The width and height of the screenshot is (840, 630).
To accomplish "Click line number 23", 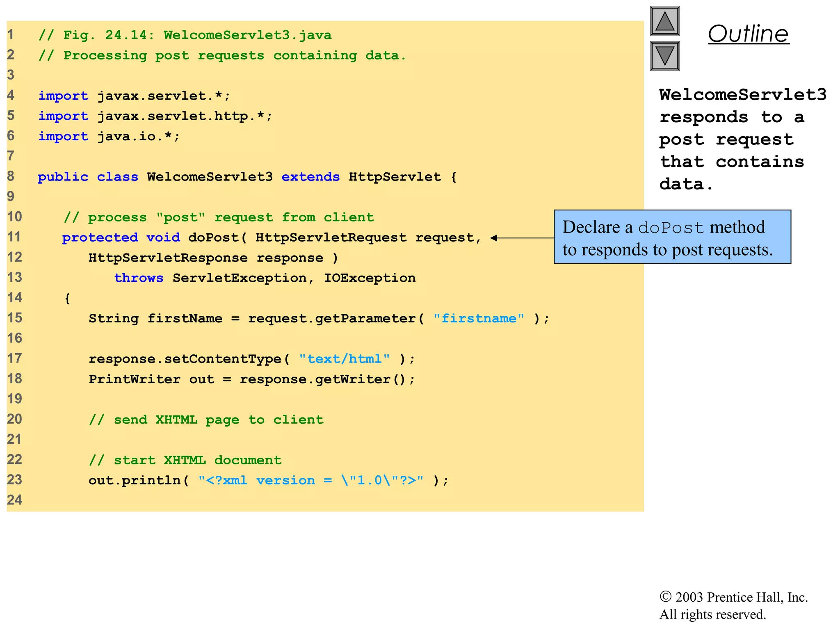I will [x=14, y=480].
